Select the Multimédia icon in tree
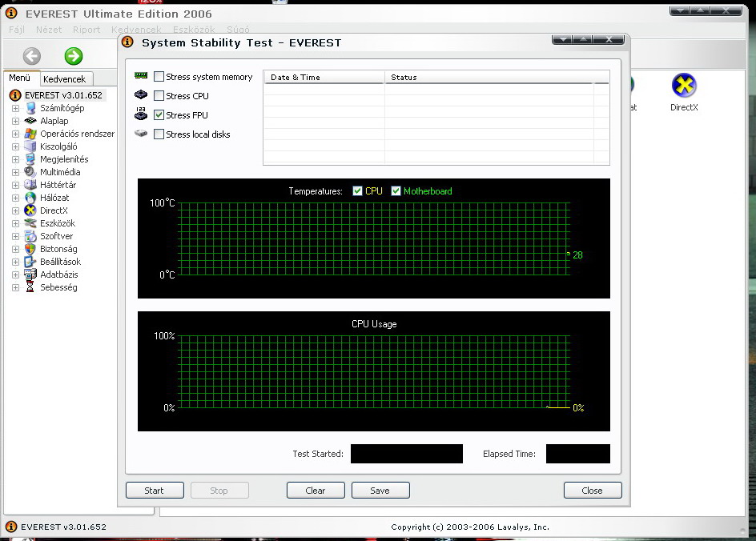Image resolution: width=756 pixels, height=541 pixels. pyautogui.click(x=30, y=172)
